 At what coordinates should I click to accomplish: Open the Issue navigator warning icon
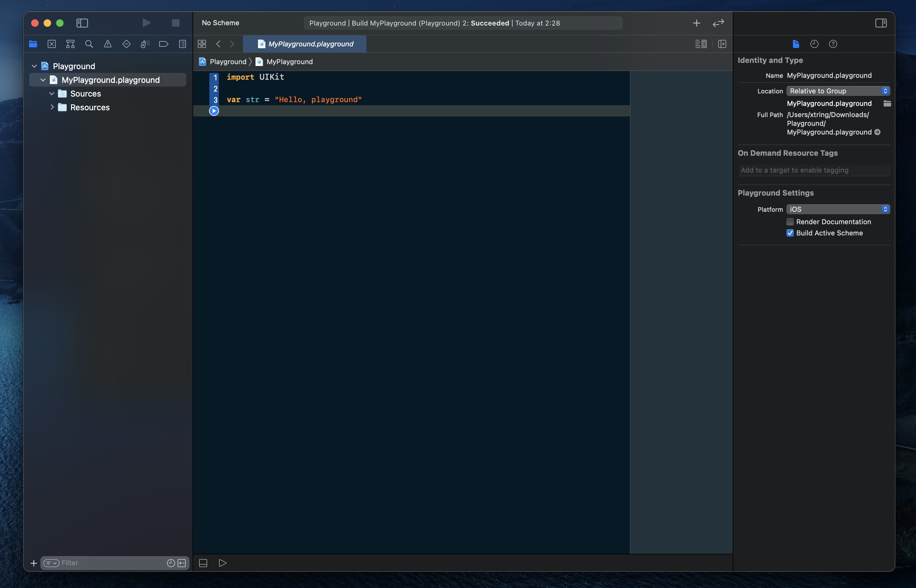[108, 44]
